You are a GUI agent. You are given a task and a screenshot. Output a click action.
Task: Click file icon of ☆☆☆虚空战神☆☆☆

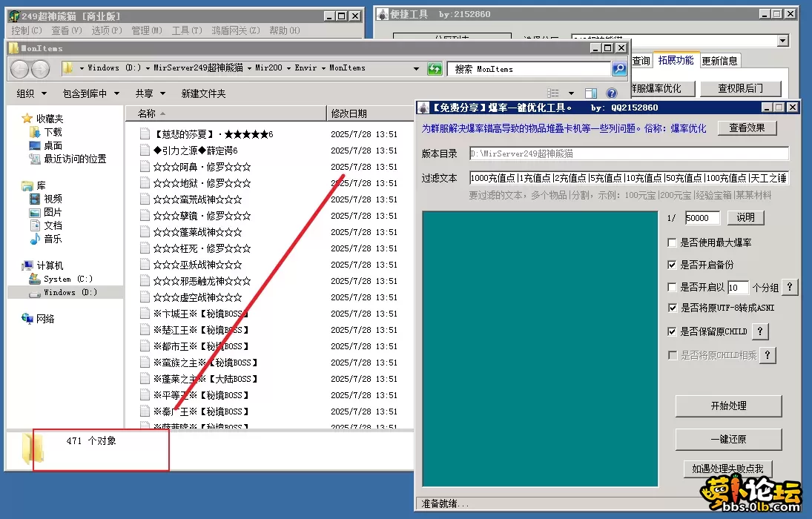click(x=145, y=297)
